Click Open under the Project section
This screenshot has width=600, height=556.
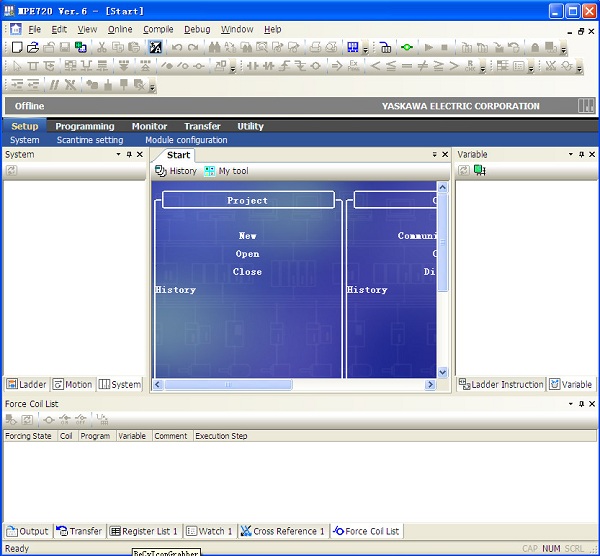247,254
